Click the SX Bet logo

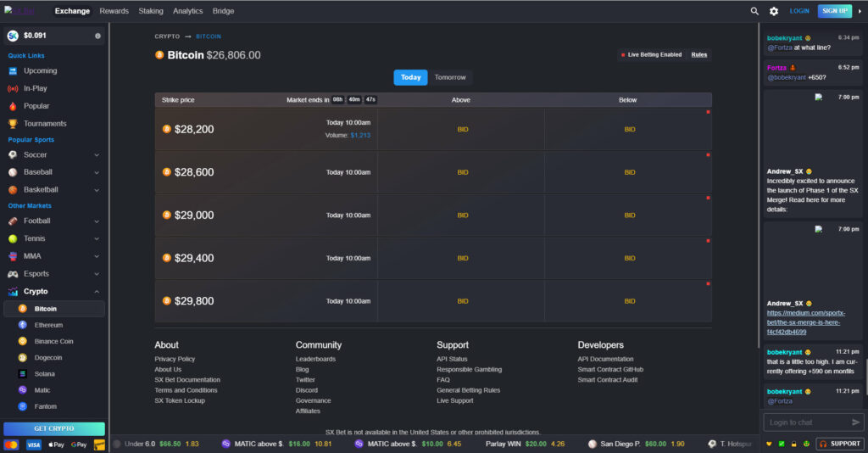pyautogui.click(x=19, y=10)
